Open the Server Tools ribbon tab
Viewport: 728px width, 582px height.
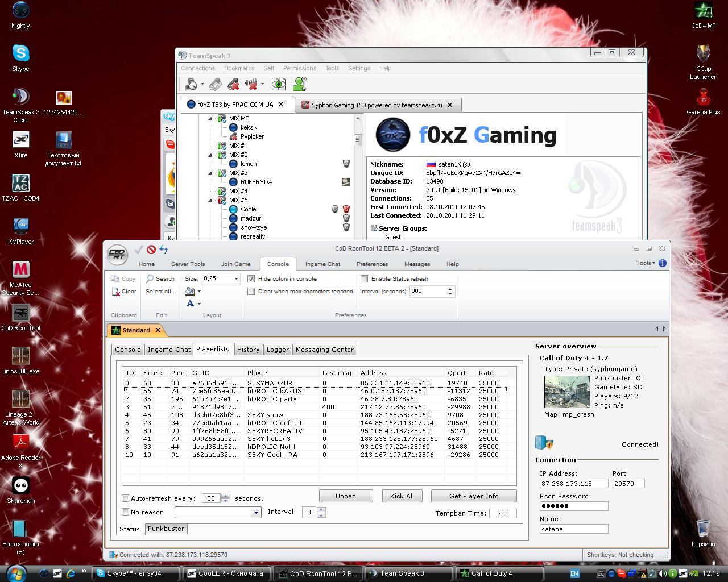click(188, 264)
